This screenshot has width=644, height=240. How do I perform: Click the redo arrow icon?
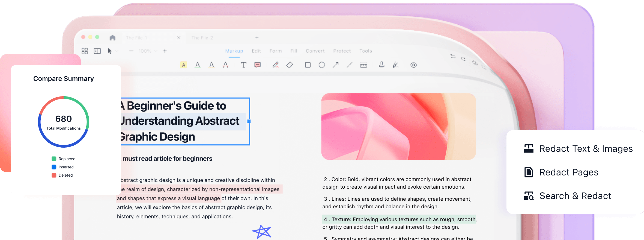[x=463, y=59]
